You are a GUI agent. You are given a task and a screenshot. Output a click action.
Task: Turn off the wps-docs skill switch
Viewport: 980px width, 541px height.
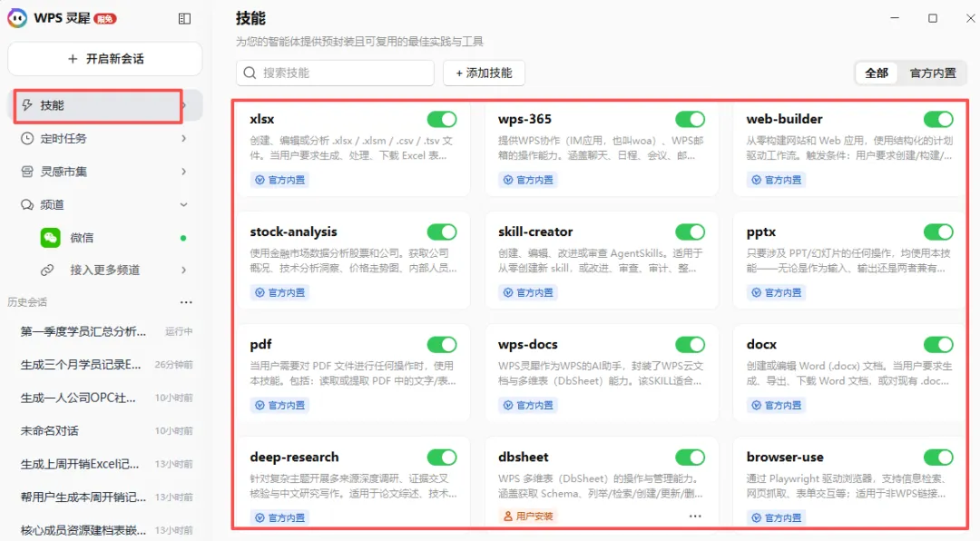[x=690, y=344]
